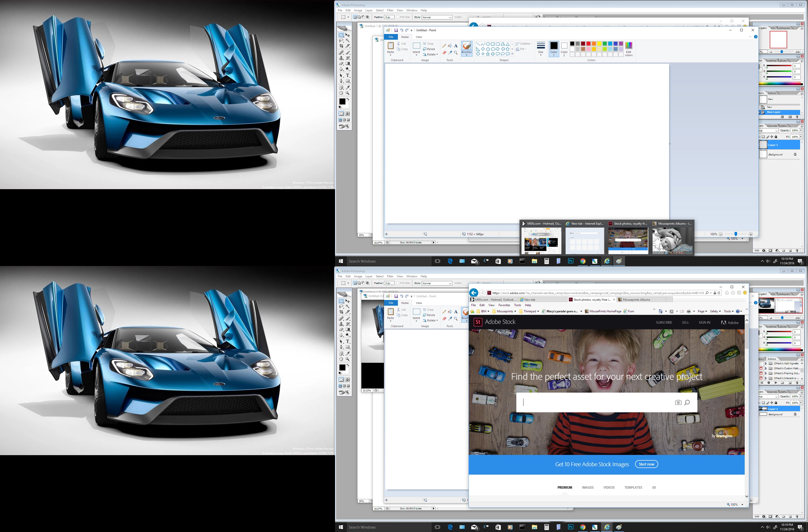This screenshot has width=808, height=532.
Task: Click Begin recording circle in Actions panel
Action: click(769, 382)
